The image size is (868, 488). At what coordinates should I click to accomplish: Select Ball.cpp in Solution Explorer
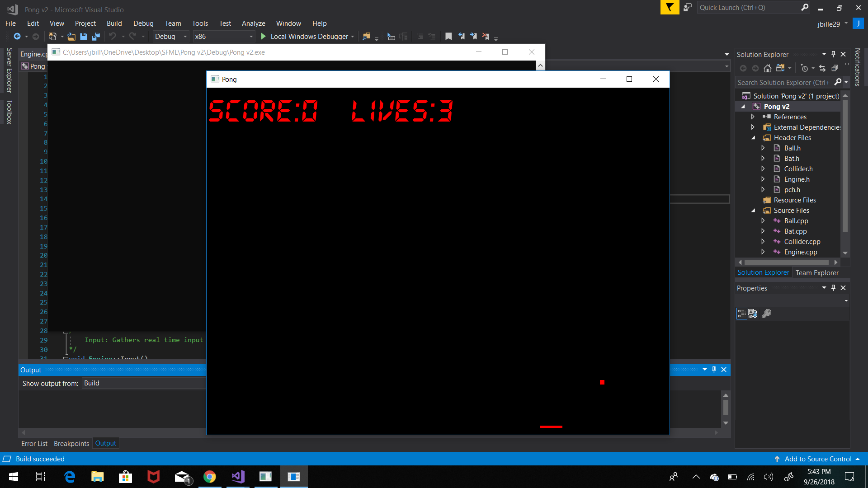796,221
